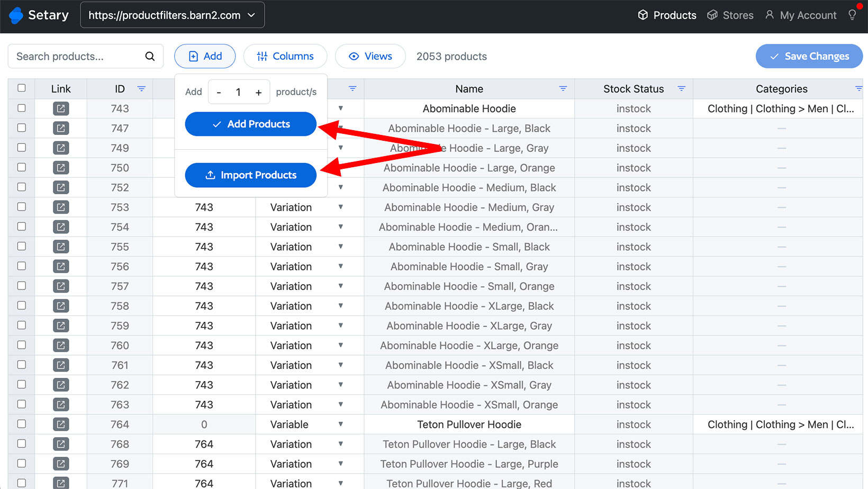The image size is (868, 489).
Task: Click Save Changes
Action: coord(809,56)
